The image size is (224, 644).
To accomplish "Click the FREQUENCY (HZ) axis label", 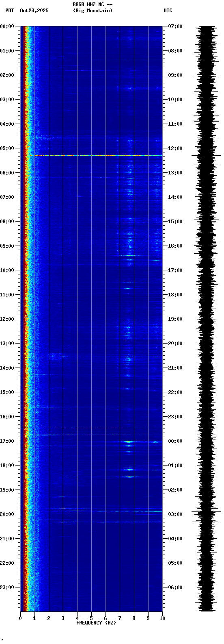I will 96,623.
